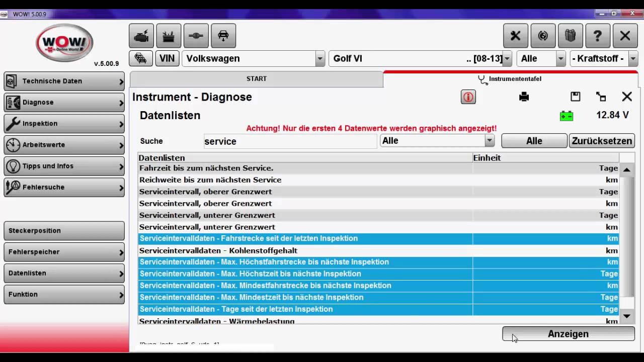Screen dimensions: 644x362
Task: Deselect 'Fahrstrecke seit der letzten Inspektion' row
Action: pos(378,239)
